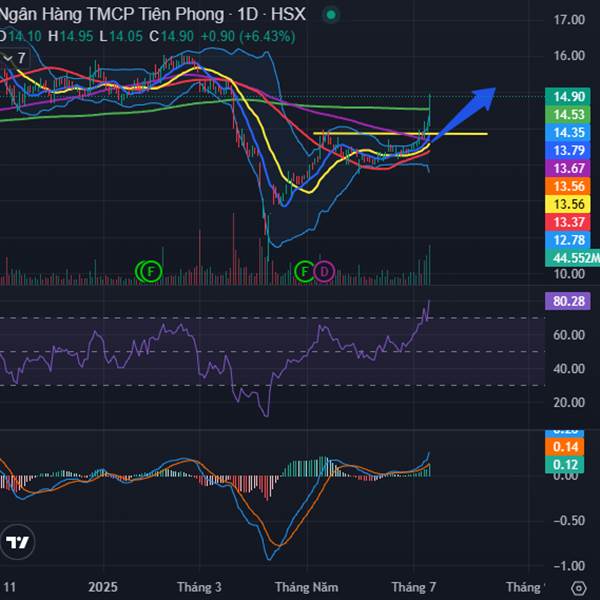Screen dimensions: 600x600
Task: Select the blue 13.79 price label
Action: point(568,150)
